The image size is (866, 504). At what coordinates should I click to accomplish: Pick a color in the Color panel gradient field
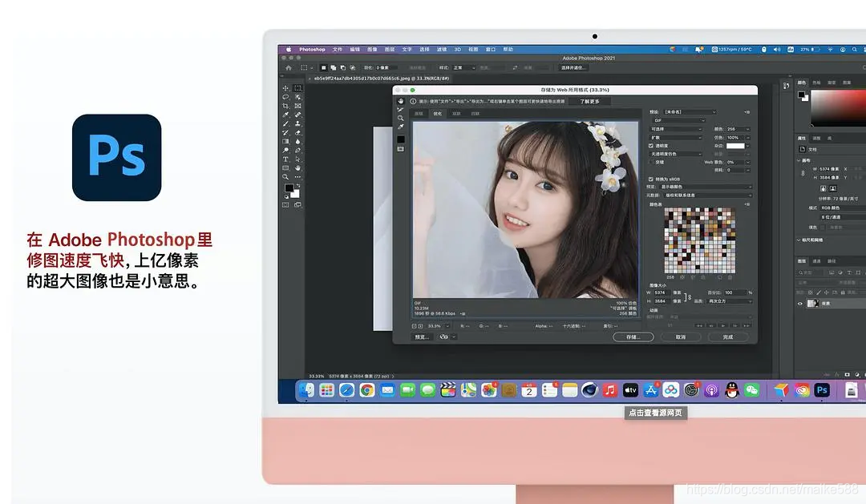tap(839, 107)
